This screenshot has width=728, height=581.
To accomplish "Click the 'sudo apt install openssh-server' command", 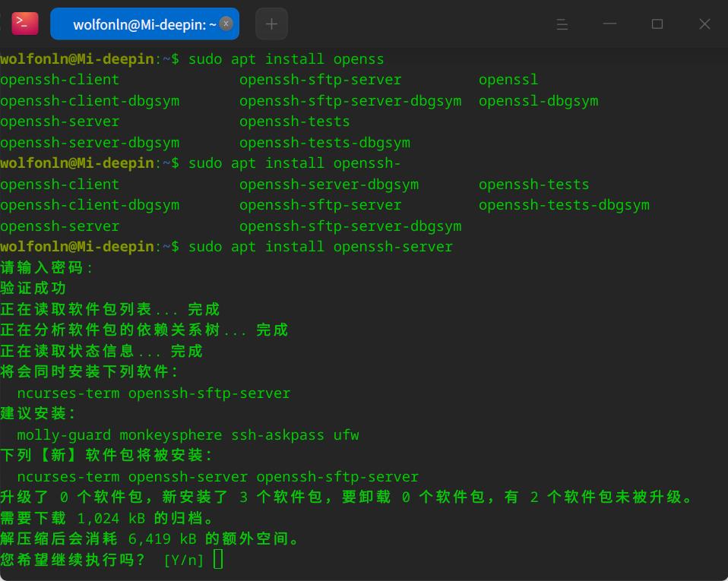I will [x=321, y=247].
